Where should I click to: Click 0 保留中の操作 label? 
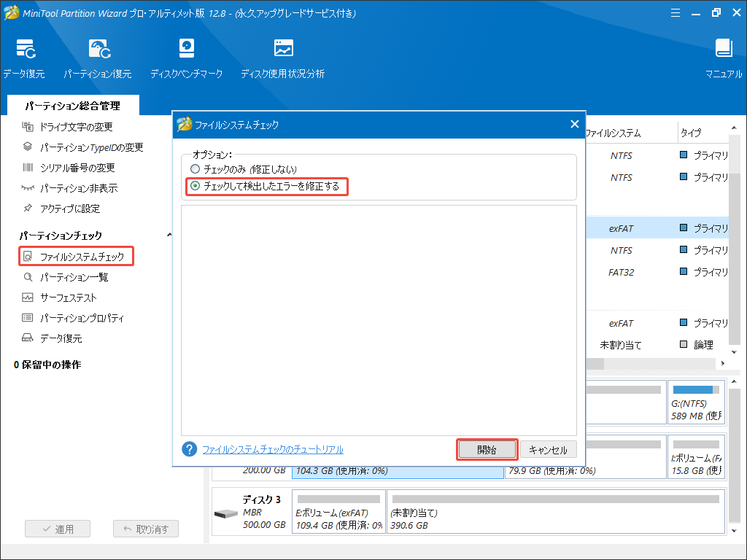pos(47,365)
